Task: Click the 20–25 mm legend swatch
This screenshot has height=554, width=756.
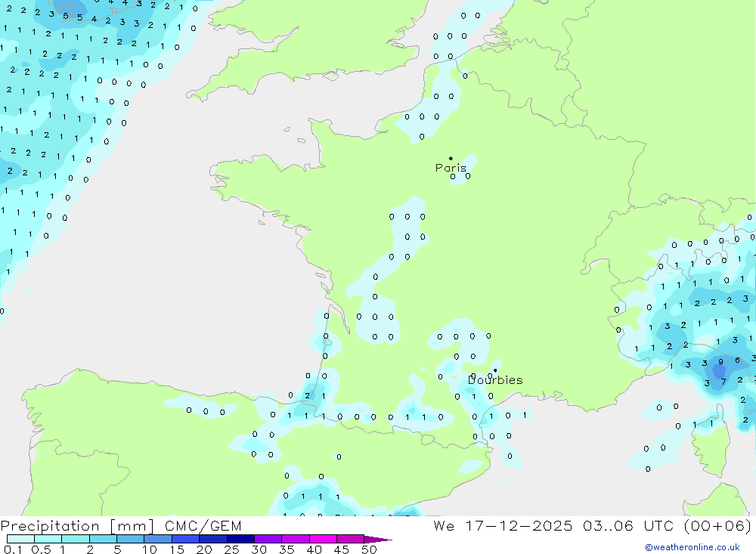Action: [x=213, y=539]
